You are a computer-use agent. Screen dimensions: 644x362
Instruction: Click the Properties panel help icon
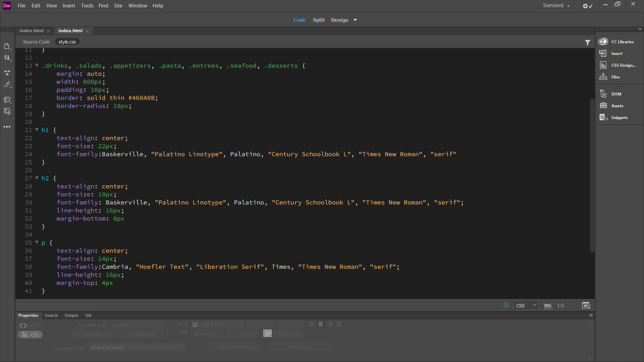click(590, 325)
